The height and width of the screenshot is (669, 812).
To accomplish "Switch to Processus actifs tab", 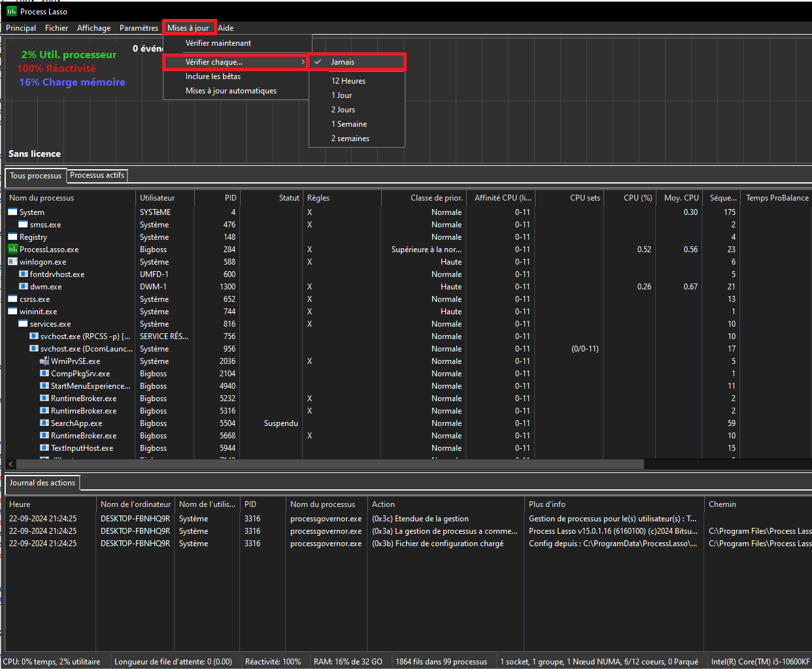I will click(97, 175).
